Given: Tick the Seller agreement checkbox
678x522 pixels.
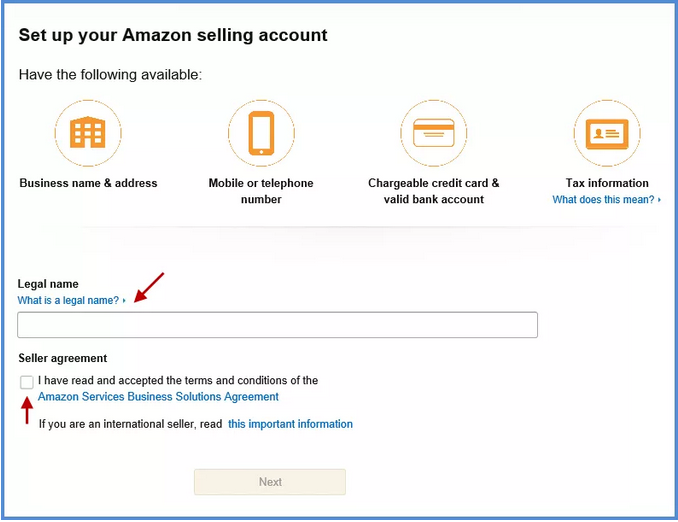Looking at the screenshot, I should coord(26,382).
